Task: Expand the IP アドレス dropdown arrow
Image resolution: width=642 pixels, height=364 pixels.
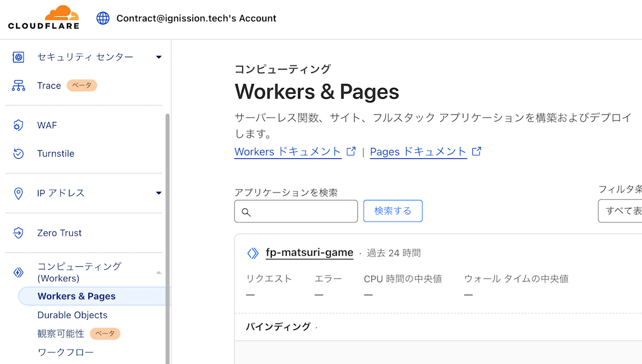Action: (x=158, y=193)
